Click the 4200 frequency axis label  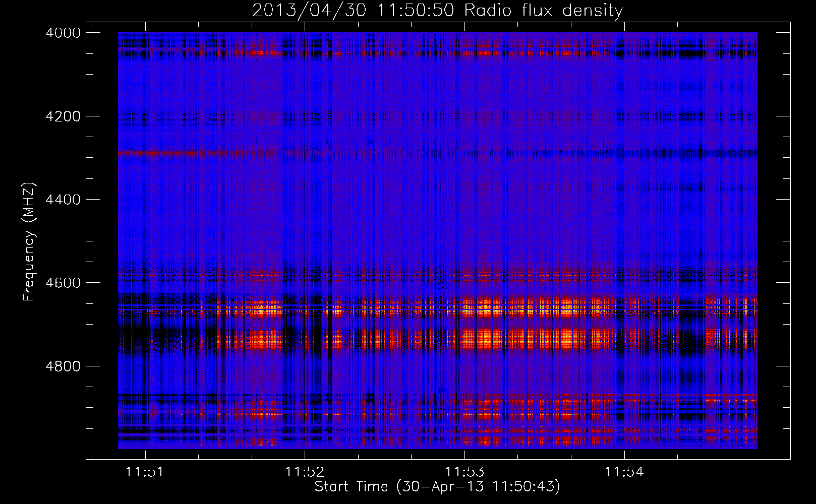63,116
